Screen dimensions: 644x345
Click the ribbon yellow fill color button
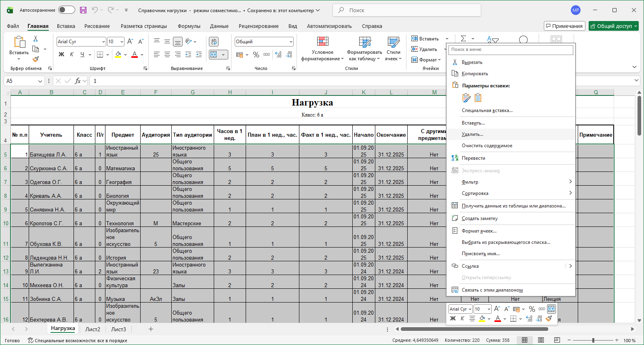click(x=118, y=54)
